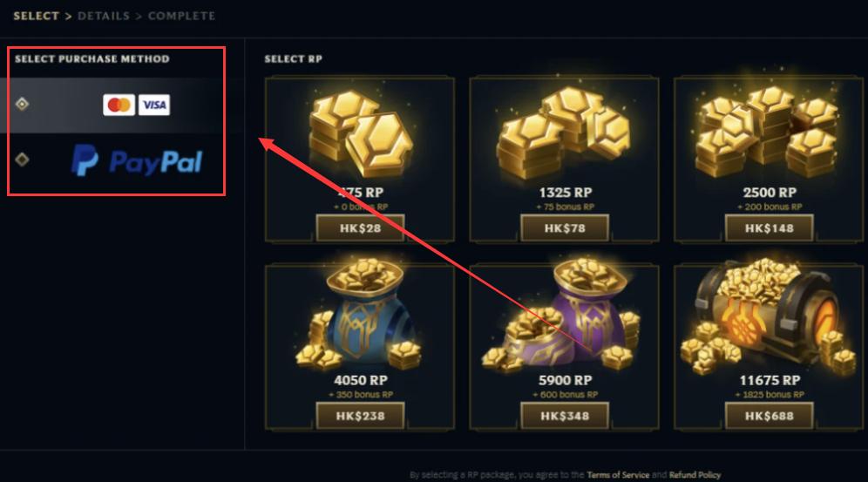
Task: Choose the blue pouch 4050 RP image
Action: [359, 315]
